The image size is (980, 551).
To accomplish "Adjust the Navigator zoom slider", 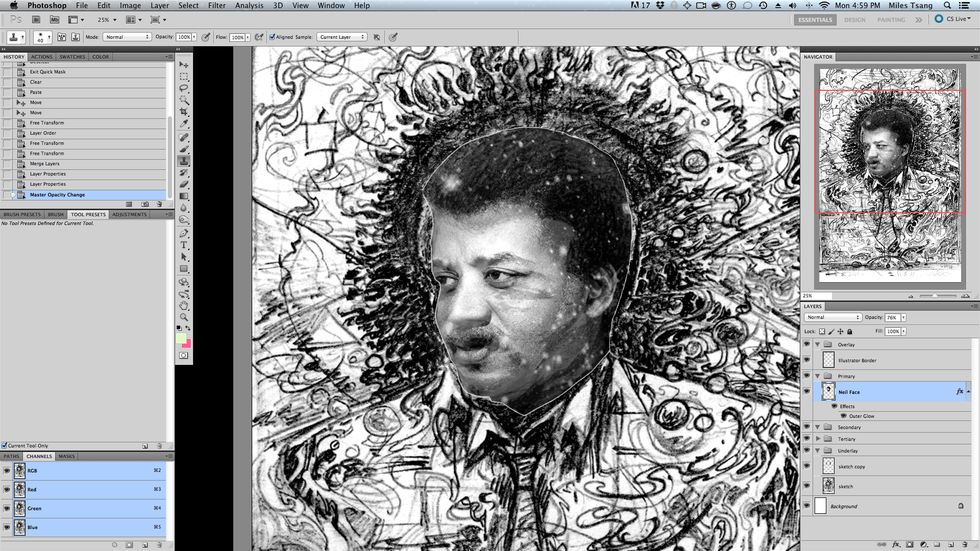I will coord(935,296).
